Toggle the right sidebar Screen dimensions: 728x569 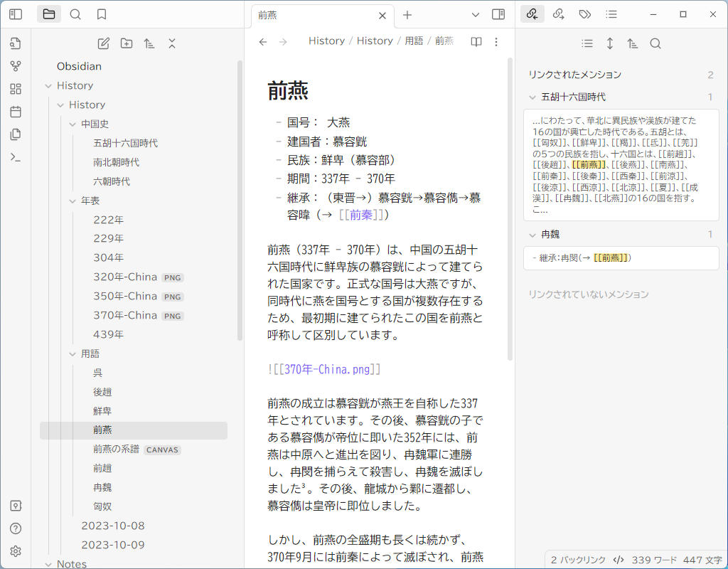(498, 14)
